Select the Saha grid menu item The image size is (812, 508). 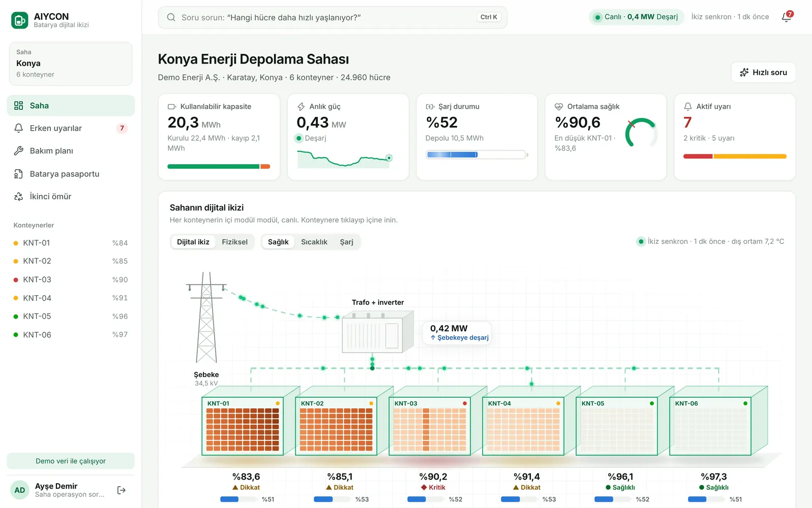[x=71, y=106]
